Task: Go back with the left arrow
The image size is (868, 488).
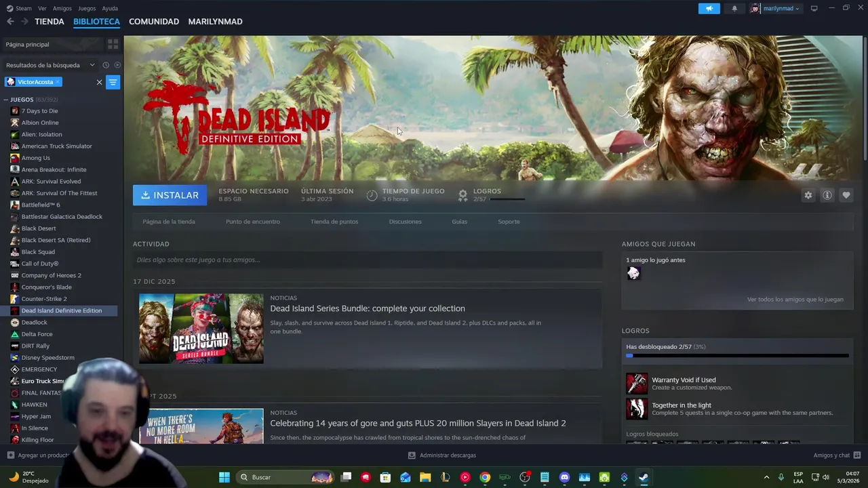Action: [10, 22]
